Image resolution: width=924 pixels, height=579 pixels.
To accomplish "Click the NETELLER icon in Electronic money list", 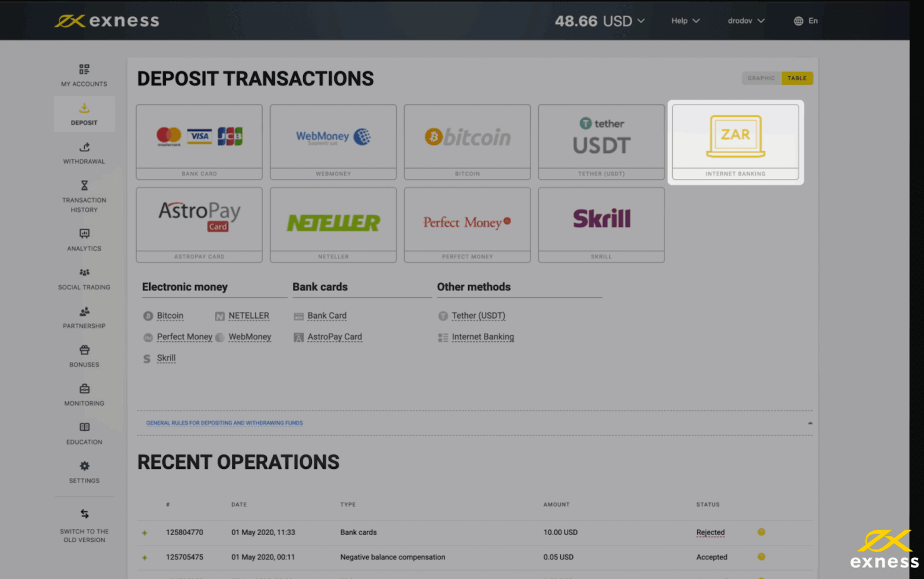I will [x=219, y=316].
